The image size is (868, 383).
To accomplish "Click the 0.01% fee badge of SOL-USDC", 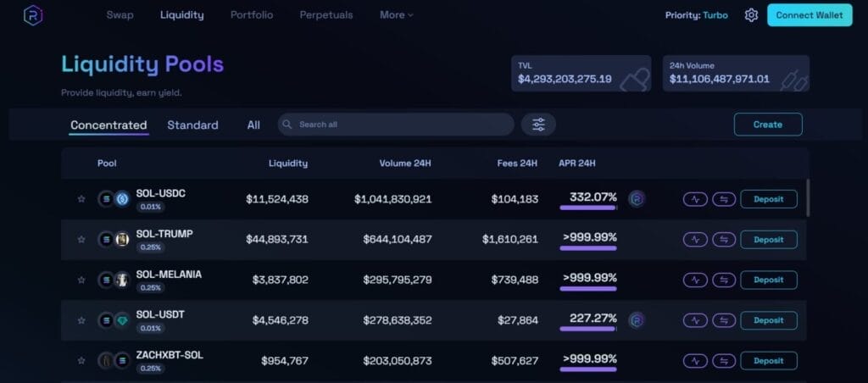I will [x=151, y=207].
